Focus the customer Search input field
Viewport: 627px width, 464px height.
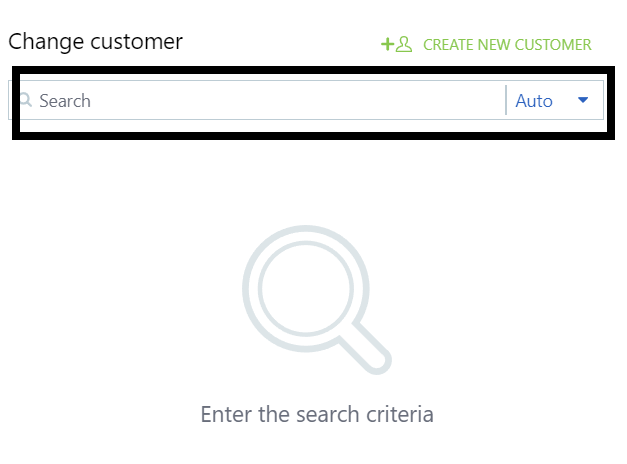(x=260, y=100)
